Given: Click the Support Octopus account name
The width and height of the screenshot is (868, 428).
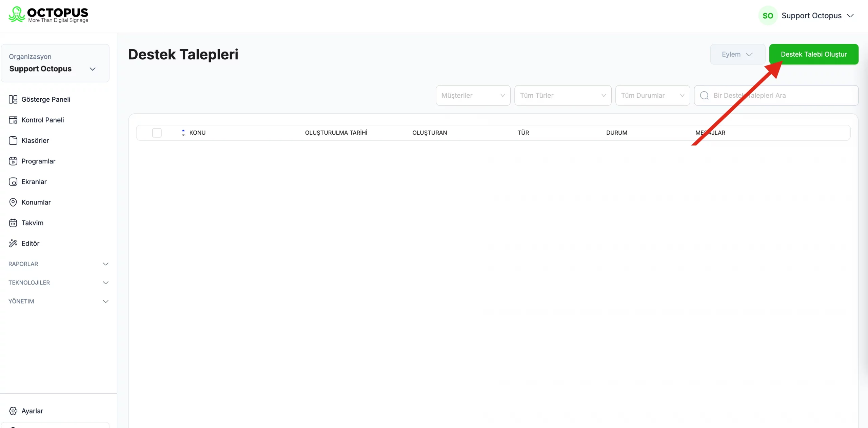Looking at the screenshot, I should pos(811,16).
